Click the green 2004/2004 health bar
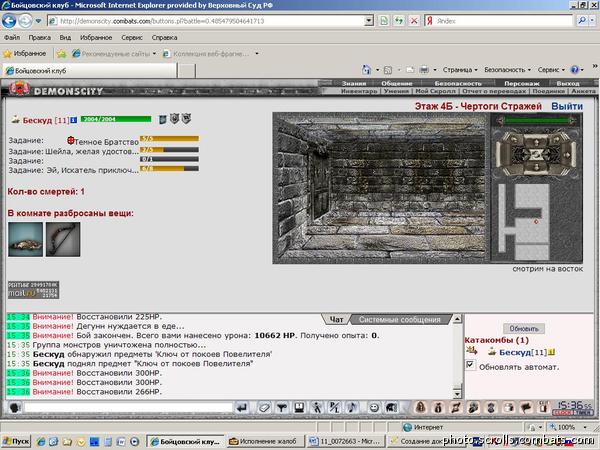Image resolution: width=600 pixels, height=450 pixels. pyautogui.click(x=116, y=119)
